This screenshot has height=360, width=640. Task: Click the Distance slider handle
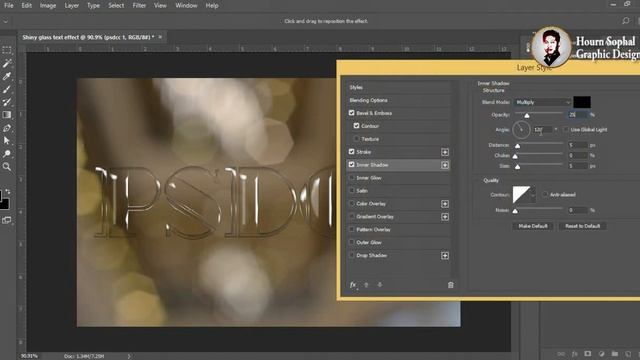[518, 146]
